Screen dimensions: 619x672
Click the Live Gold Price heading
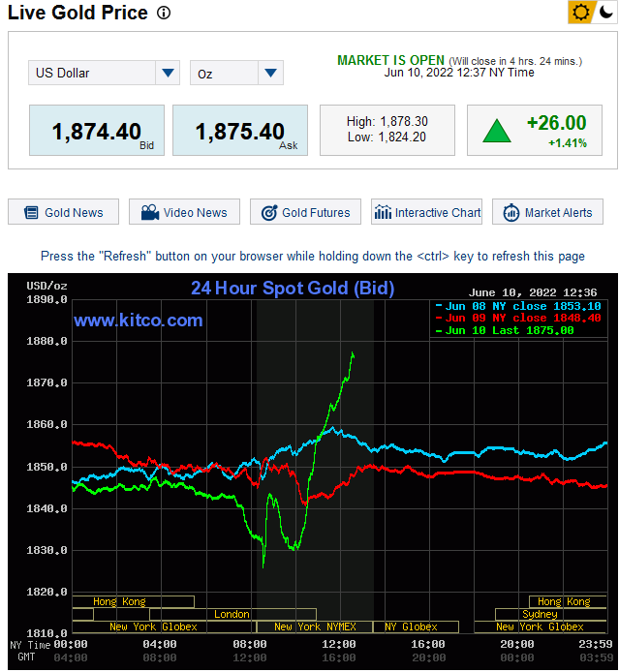77,13
